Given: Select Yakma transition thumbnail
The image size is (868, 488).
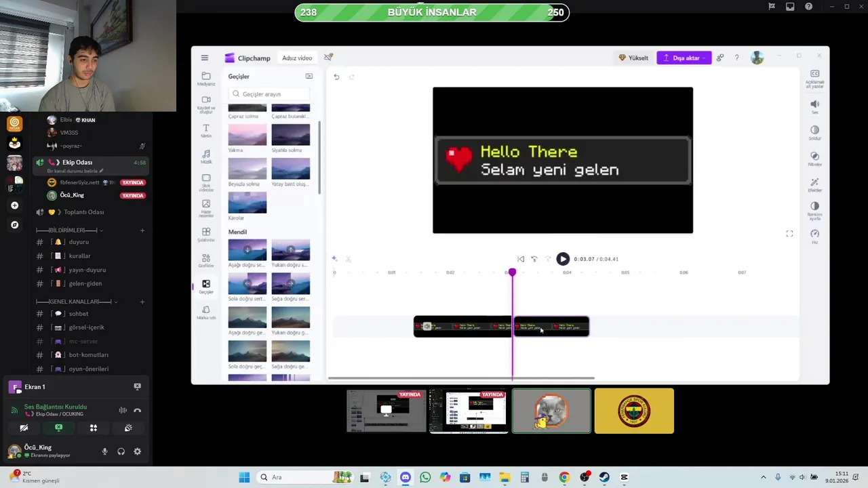Looking at the screenshot, I should [x=248, y=134].
